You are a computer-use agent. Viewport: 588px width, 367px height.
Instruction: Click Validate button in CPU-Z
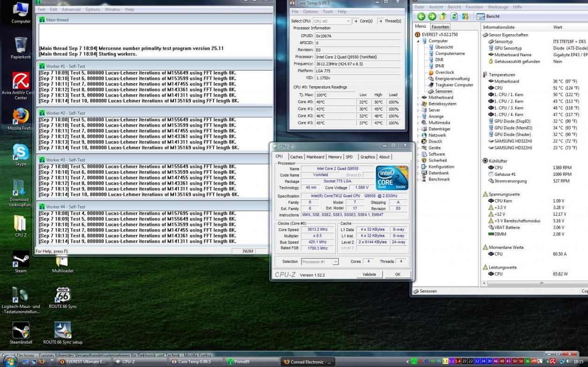(369, 274)
